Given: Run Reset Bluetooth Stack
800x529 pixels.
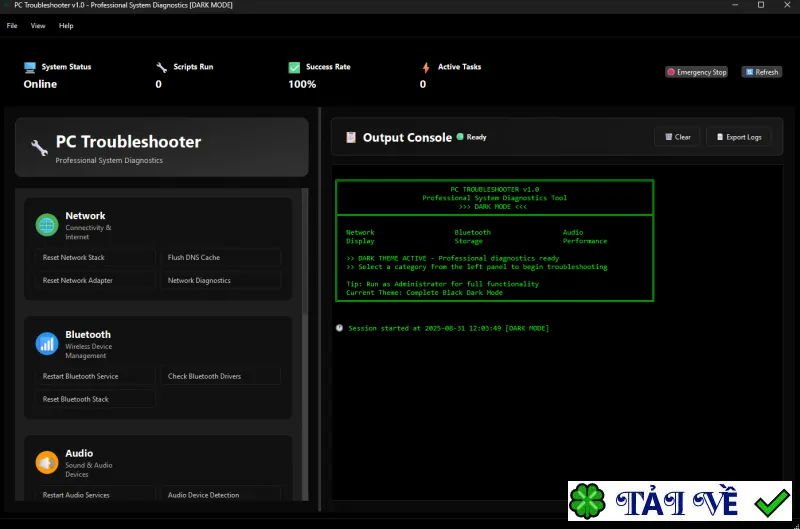Looking at the screenshot, I should [x=95, y=399].
